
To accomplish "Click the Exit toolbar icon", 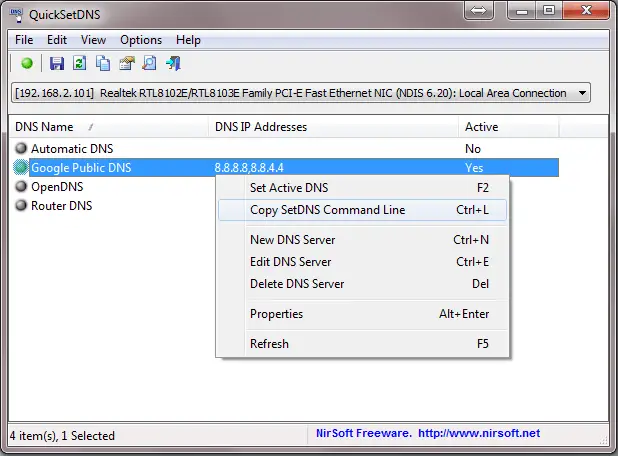I will click(173, 63).
